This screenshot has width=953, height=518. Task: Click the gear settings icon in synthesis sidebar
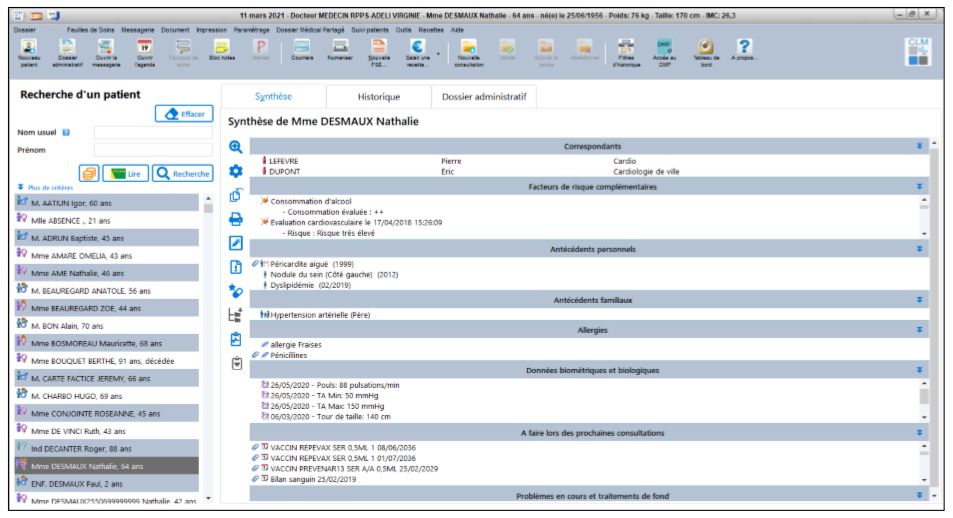[236, 171]
